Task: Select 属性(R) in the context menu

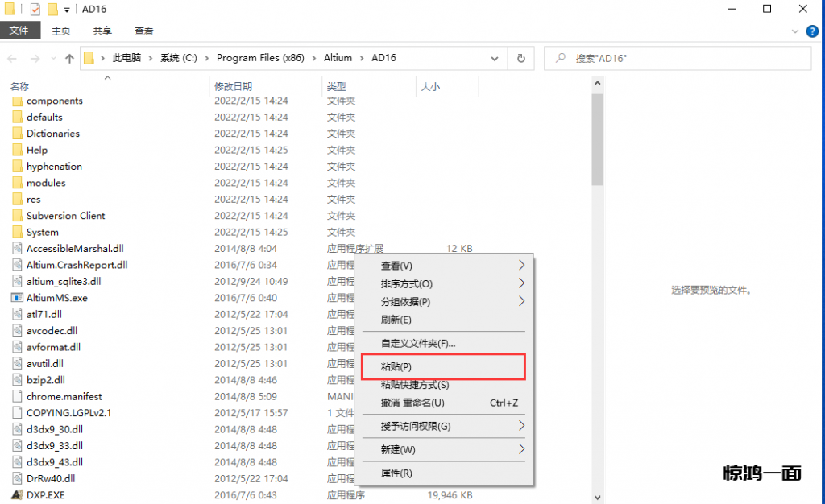Action: click(x=396, y=473)
